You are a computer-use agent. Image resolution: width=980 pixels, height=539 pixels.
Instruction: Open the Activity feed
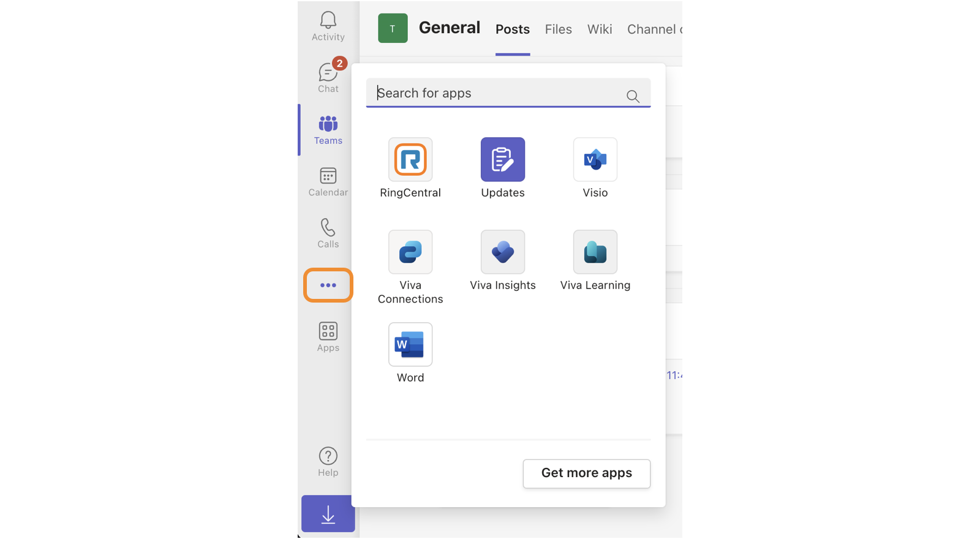328,27
